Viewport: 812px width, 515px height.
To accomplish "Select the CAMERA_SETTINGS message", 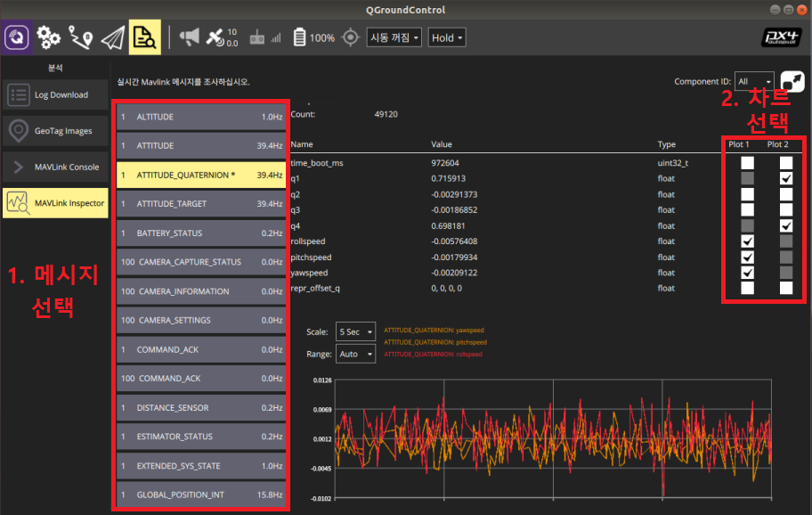I will point(201,320).
